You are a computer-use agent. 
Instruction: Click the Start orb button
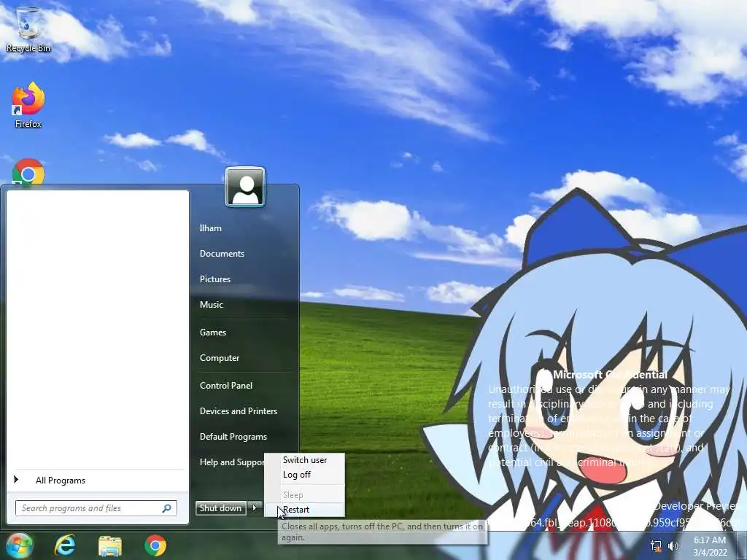[18, 545]
